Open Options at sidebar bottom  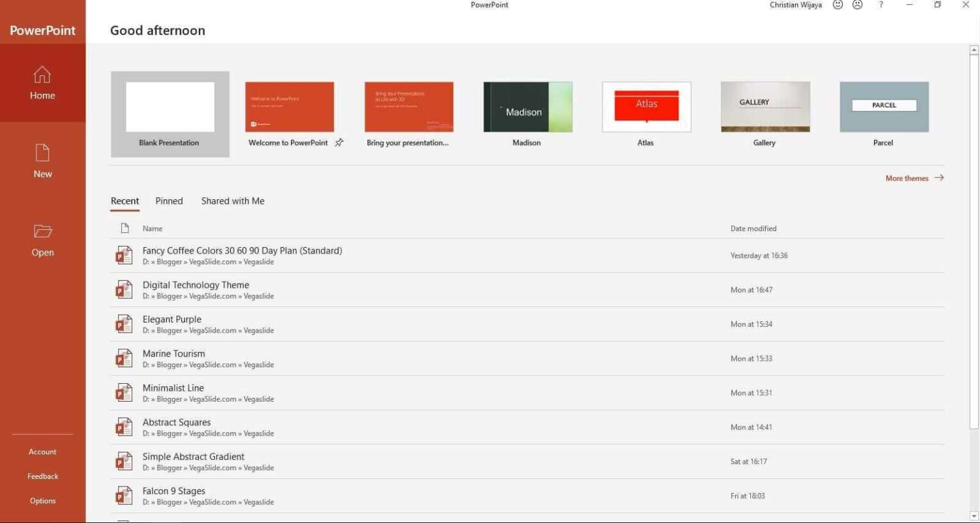click(42, 501)
